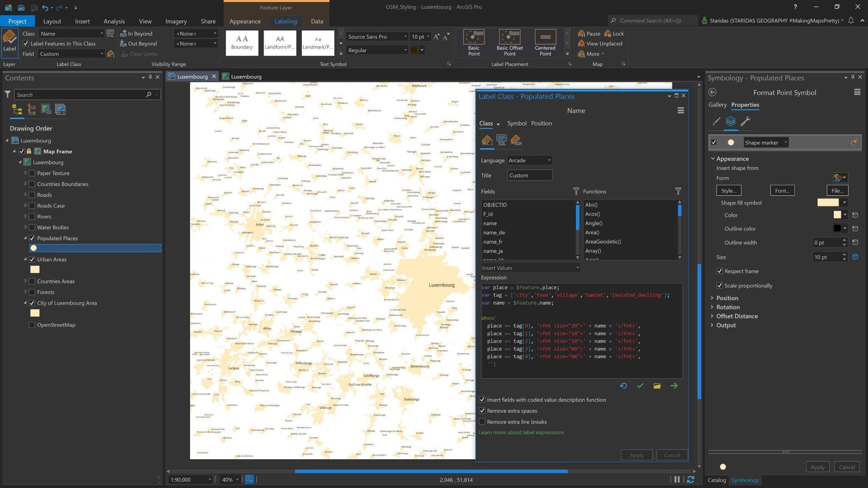Screen dimensions: 868x488
Task: Uncheck Label Features In This Class
Action: (26, 44)
